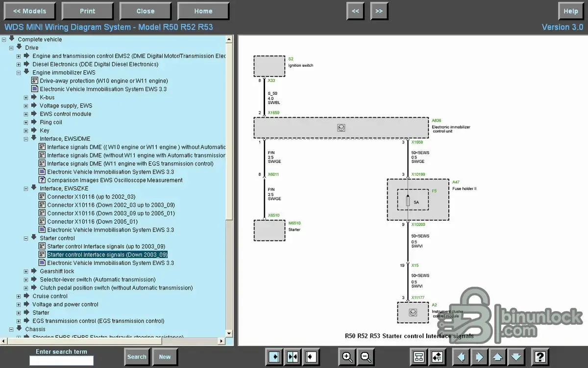
Task: Click the tree panel vertical scrollbar
Action: click(229, 186)
